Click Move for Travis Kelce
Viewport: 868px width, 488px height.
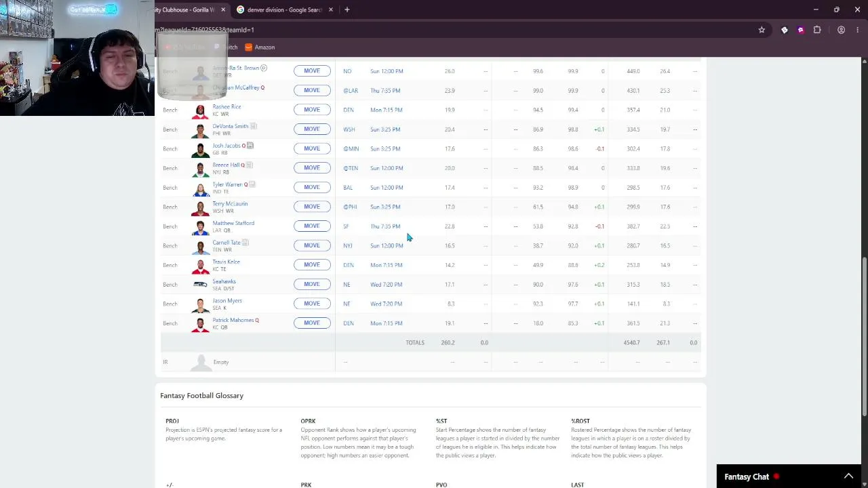[x=312, y=265]
